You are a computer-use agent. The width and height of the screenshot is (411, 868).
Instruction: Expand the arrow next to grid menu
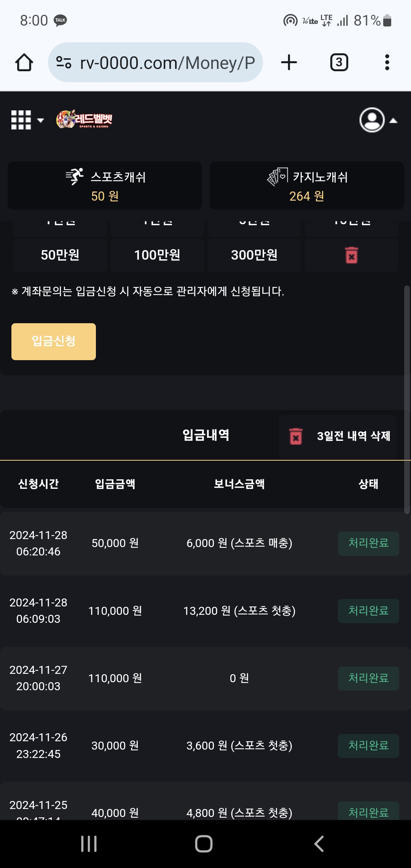point(40,121)
